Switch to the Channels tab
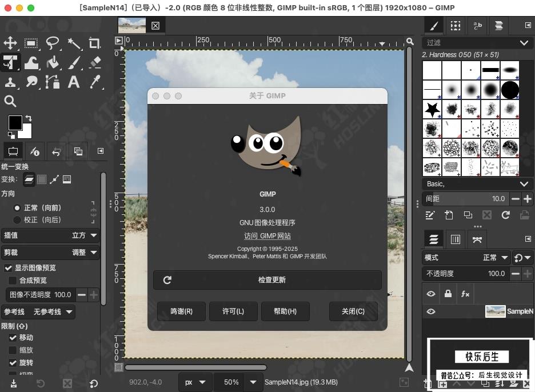This screenshot has width=535, height=392. click(x=456, y=239)
